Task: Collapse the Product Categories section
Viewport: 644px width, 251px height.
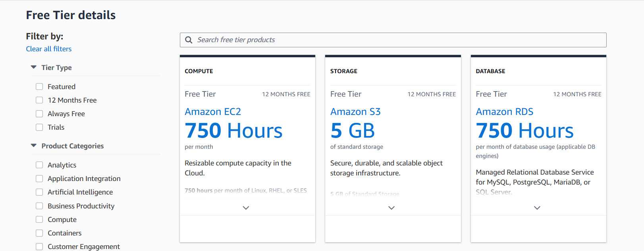Action: coord(34,146)
